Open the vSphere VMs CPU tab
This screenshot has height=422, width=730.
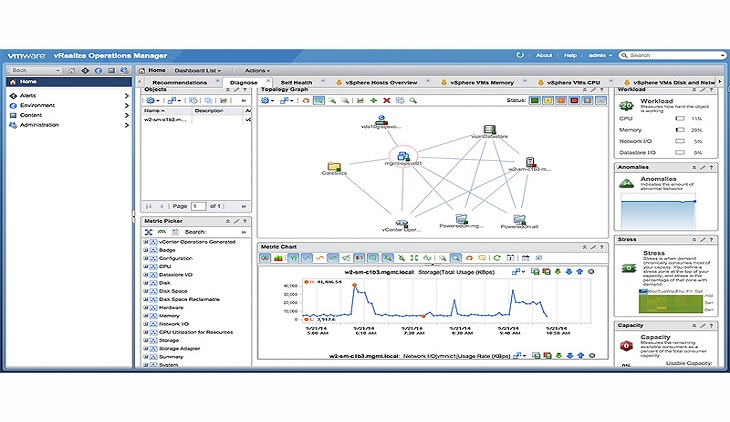tap(573, 82)
